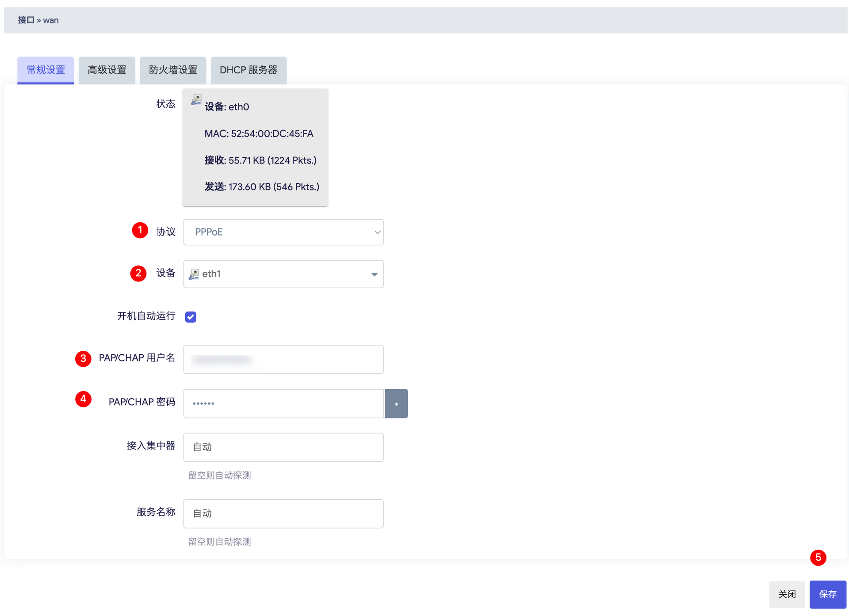The width and height of the screenshot is (849, 616).
Task: Open the 设备 eth1 dropdown
Action: [283, 274]
